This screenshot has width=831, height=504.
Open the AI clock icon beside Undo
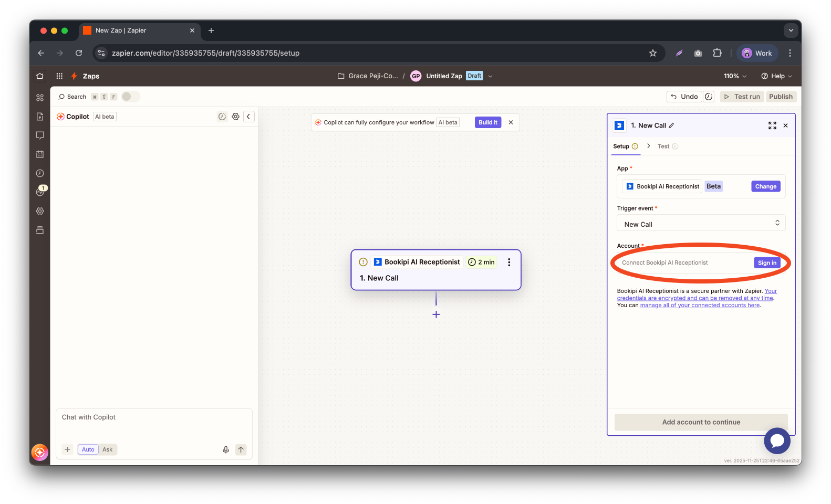[x=709, y=97]
